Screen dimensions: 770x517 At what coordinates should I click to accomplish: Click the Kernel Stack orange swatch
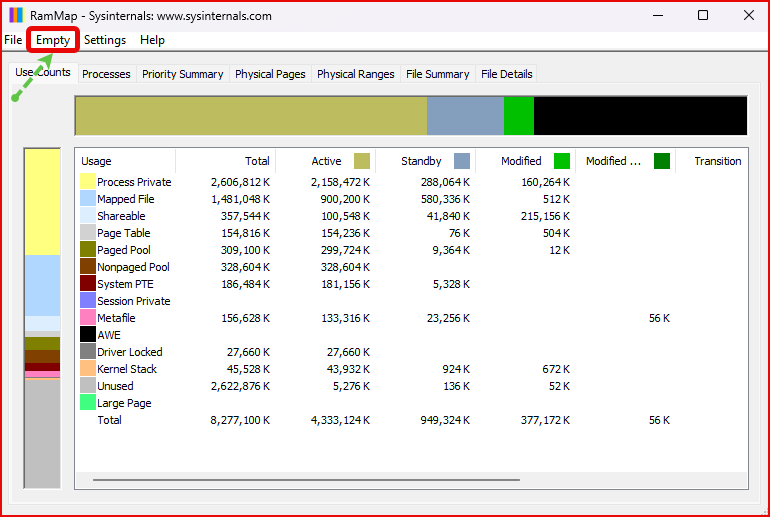click(88, 369)
